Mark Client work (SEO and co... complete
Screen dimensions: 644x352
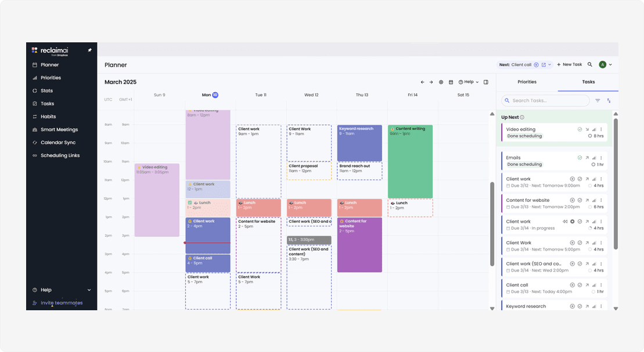(x=580, y=264)
